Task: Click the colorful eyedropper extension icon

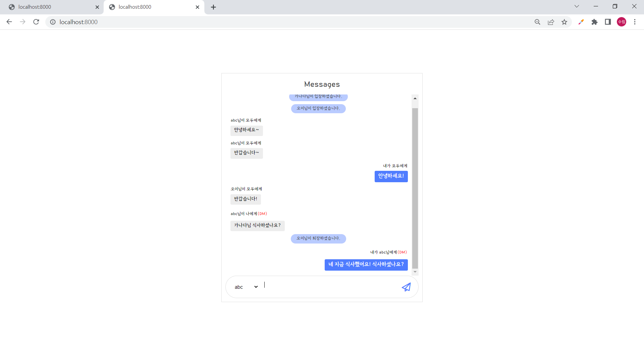Action: 581,22
